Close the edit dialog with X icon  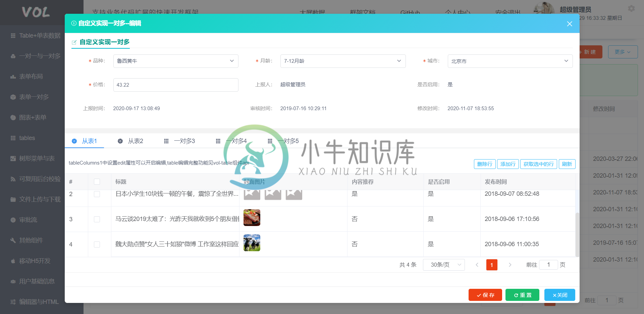(x=570, y=24)
